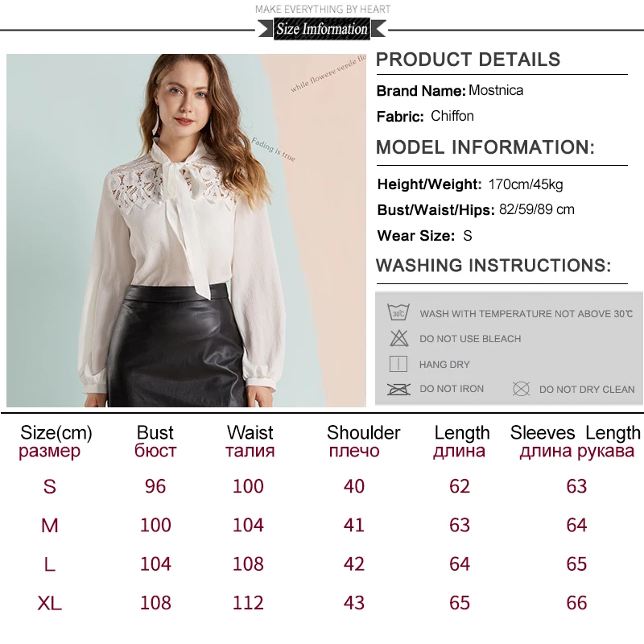The height and width of the screenshot is (644, 644).
Task: Click the do not bleach triangle icon
Action: click(398, 338)
